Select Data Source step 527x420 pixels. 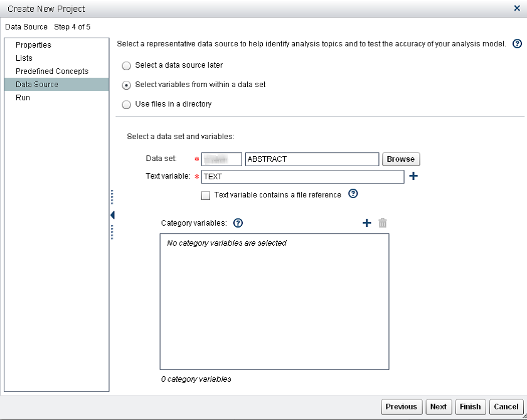pos(56,84)
